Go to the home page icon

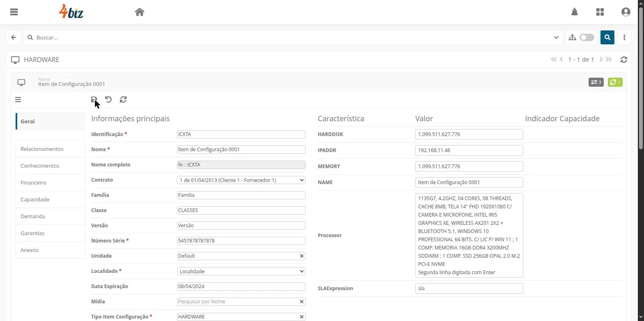pos(140,12)
